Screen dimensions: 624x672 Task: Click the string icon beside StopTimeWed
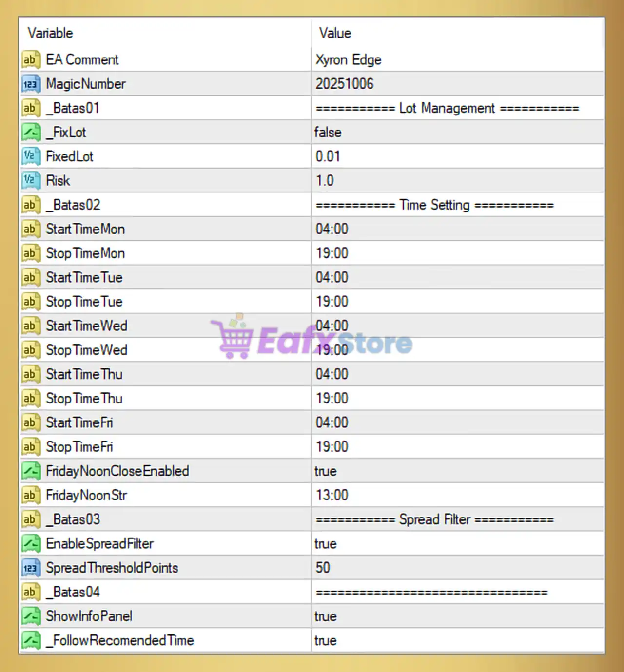coord(31,350)
